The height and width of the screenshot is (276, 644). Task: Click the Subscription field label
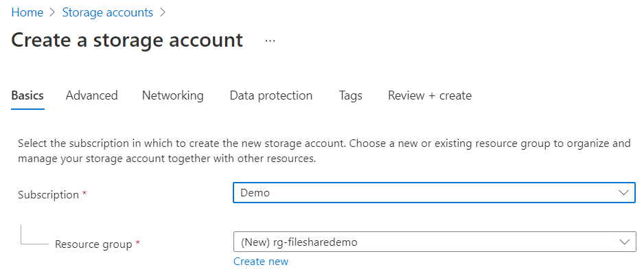(48, 194)
